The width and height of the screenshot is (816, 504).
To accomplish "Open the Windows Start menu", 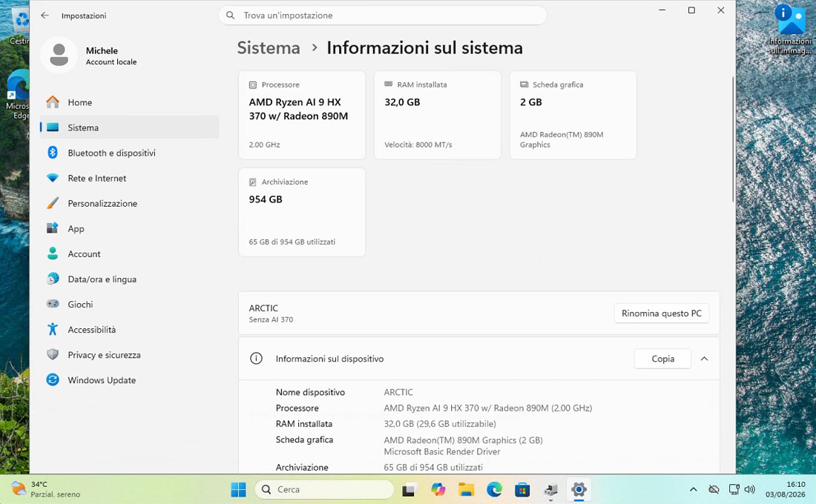I will click(x=238, y=489).
